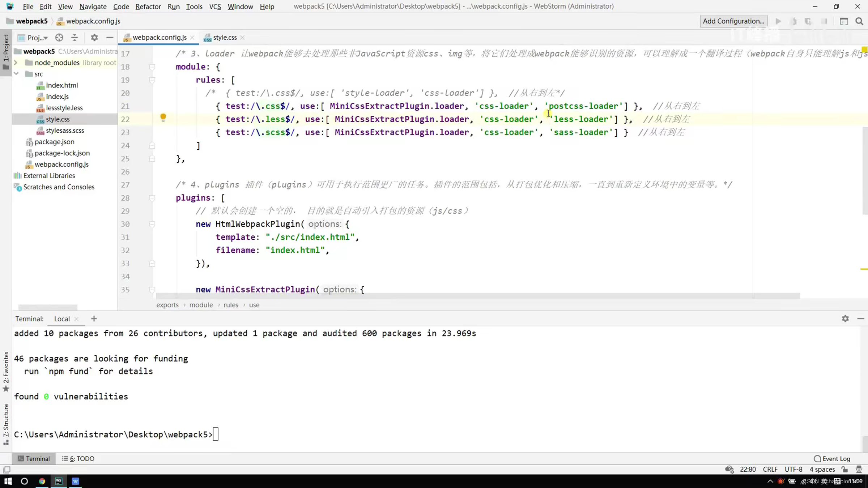Select stylesass.scss in project tree
Screen dimensions: 868x488
tap(65, 130)
